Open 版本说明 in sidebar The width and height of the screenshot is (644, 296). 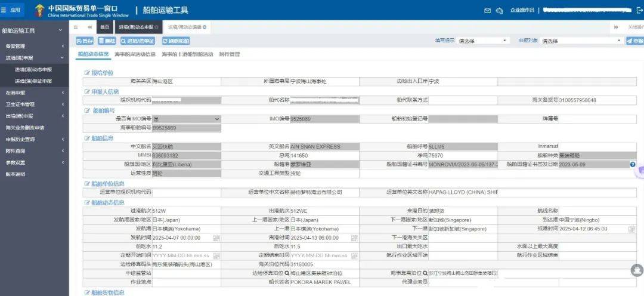(x=16, y=174)
